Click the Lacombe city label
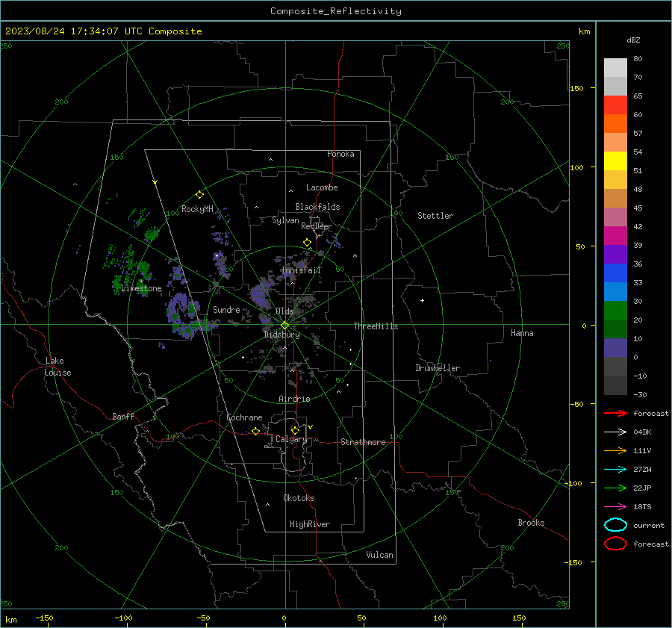The height and width of the screenshot is (628, 672). 322,187
